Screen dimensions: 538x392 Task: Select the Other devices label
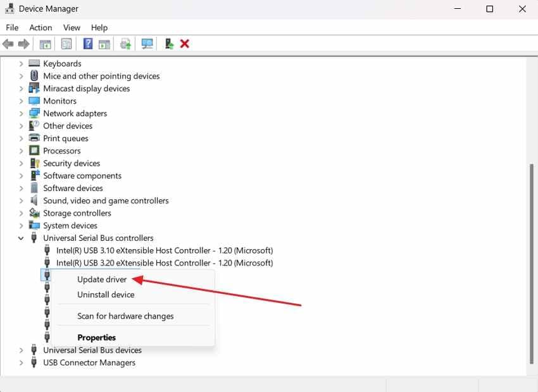(x=68, y=126)
